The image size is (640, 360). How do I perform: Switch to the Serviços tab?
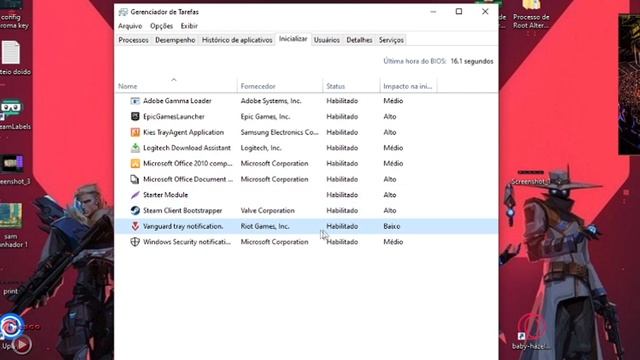coord(391,40)
